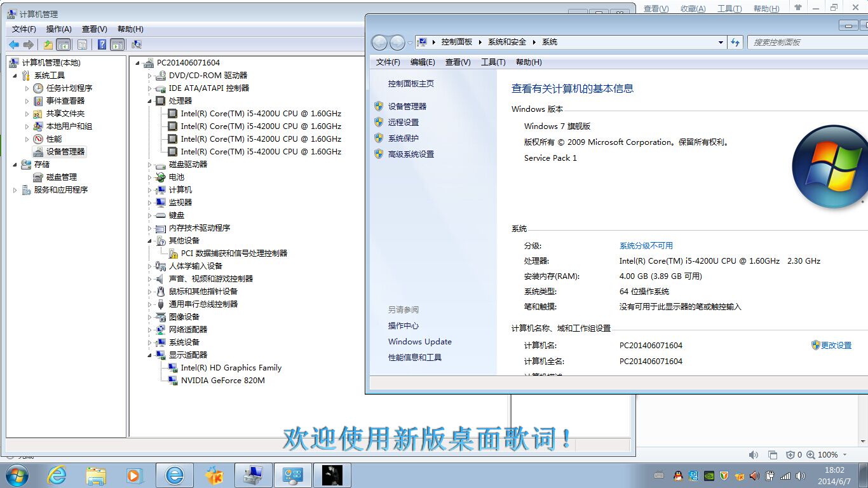The image size is (868, 488).
Task: Open Windows Explorer folder icon on taskbar
Action: pyautogui.click(x=96, y=475)
